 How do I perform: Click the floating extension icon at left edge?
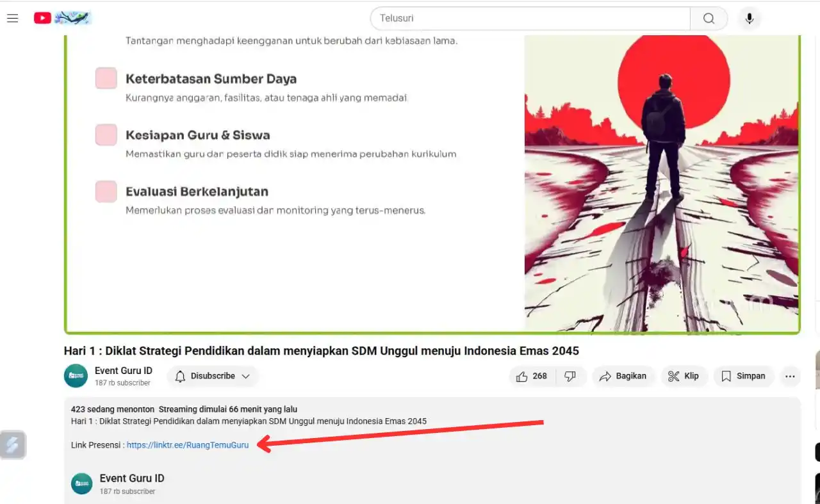13,444
